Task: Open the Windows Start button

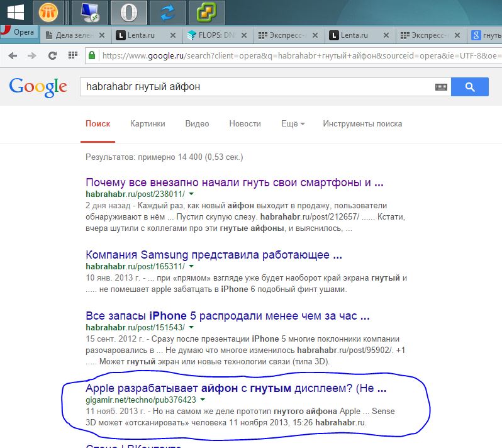Action: pyautogui.click(x=15, y=13)
